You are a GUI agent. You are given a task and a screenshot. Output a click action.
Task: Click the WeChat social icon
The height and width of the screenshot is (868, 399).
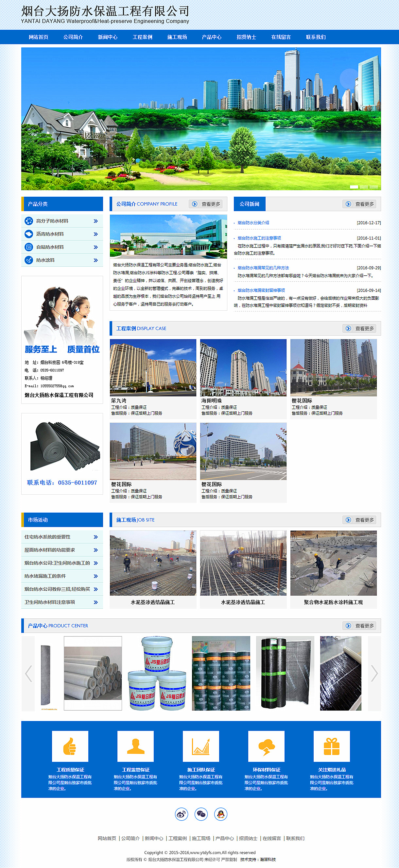(201, 814)
